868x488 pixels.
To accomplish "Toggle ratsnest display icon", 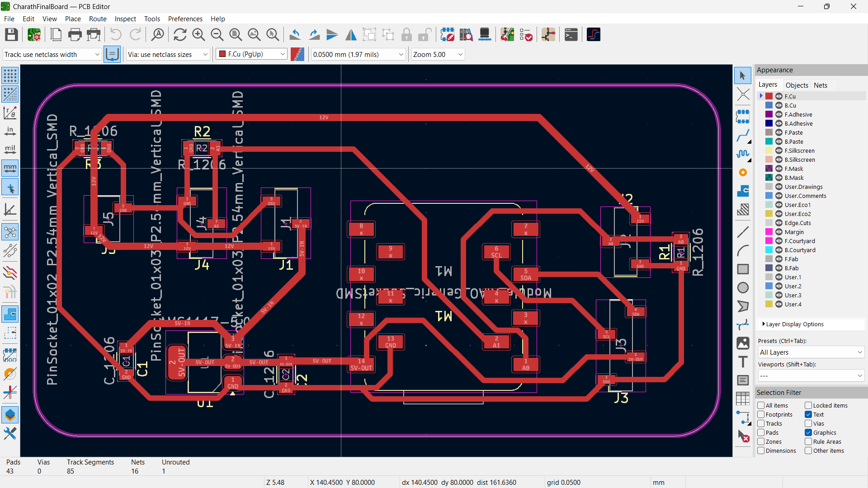I will pos(10,232).
